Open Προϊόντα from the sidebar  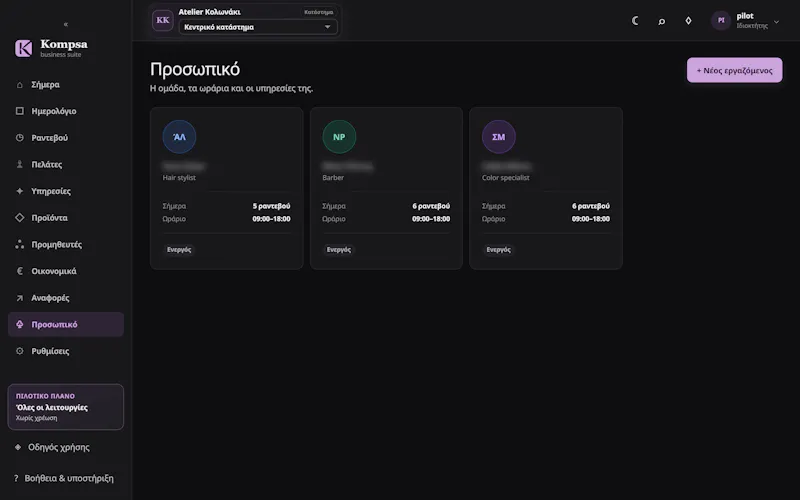pyautogui.click(x=66, y=218)
